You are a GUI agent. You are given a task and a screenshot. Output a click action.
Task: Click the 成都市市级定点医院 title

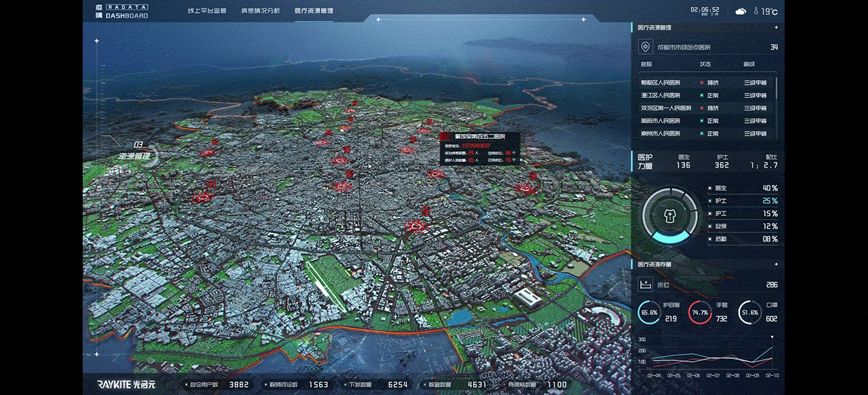[684, 47]
